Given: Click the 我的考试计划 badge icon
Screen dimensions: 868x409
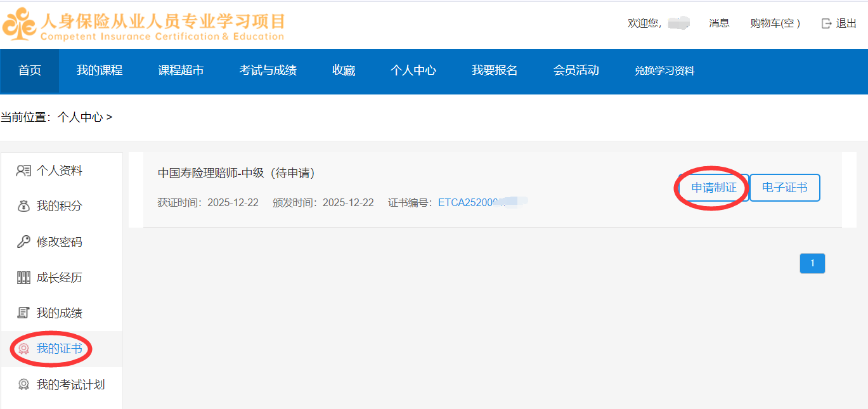Looking at the screenshot, I should (23, 384).
